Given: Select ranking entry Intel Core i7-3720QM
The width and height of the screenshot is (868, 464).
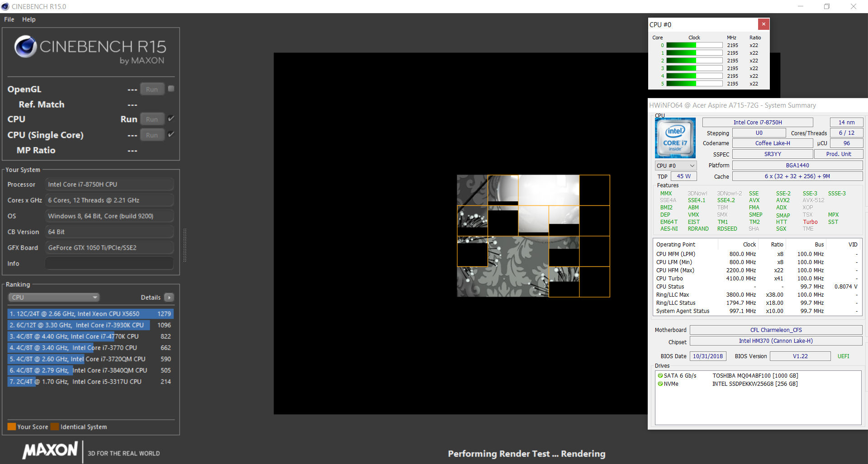Looking at the screenshot, I should pyautogui.click(x=90, y=359).
